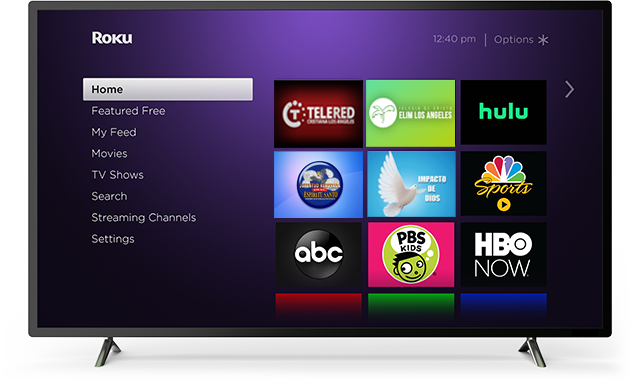Select Movies in the menu
640x380 pixels.
[x=109, y=153]
